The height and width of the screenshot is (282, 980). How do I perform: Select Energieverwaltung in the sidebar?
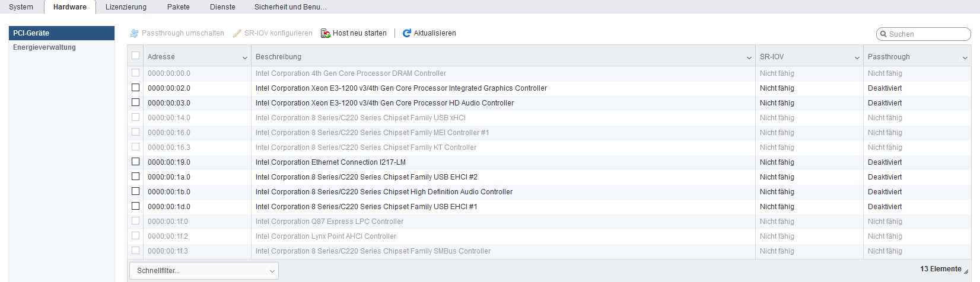coord(44,47)
